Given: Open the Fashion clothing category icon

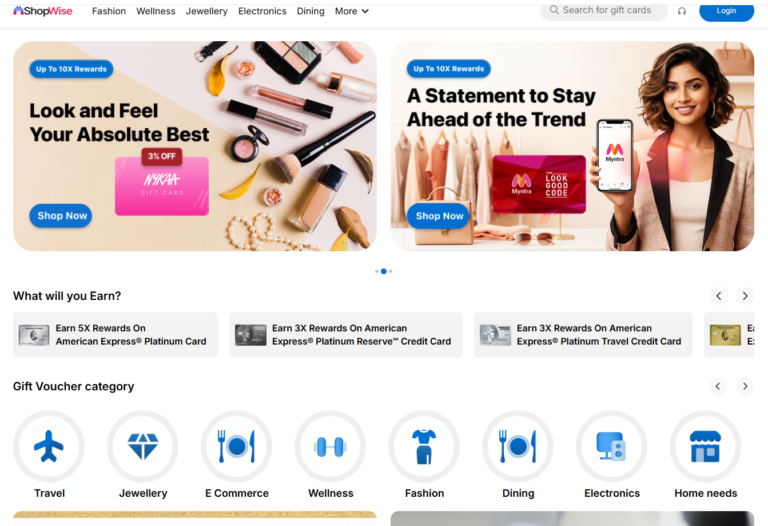Looking at the screenshot, I should 424,446.
